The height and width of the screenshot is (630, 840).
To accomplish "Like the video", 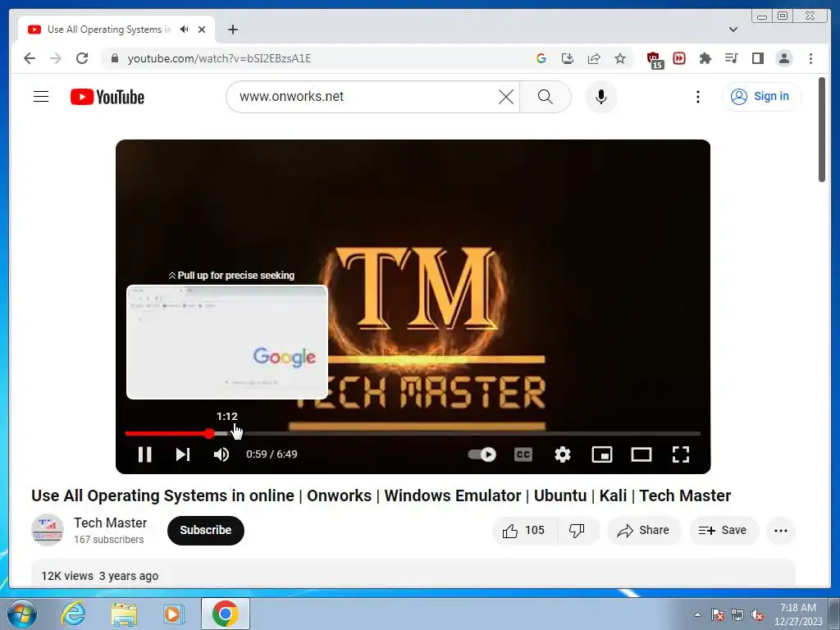I will point(524,531).
